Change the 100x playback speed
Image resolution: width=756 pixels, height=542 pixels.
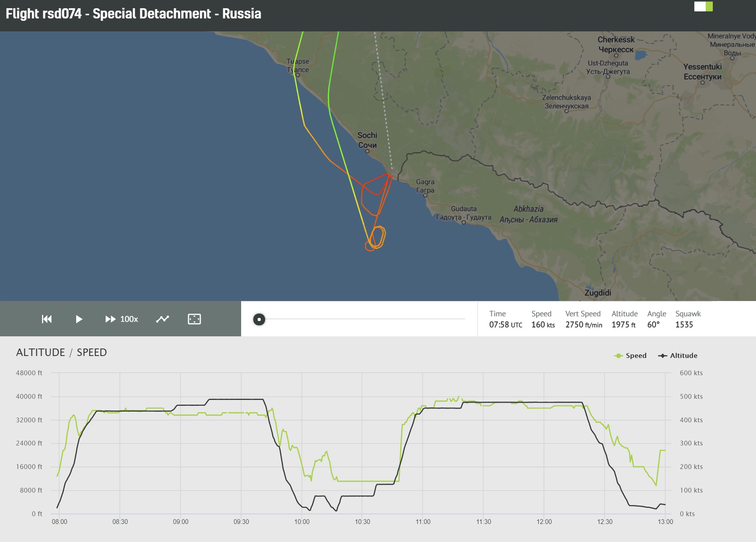[x=129, y=319]
